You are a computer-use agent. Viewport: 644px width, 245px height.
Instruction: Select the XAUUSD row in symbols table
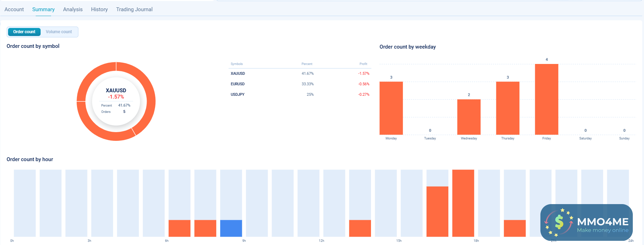pyautogui.click(x=300, y=73)
